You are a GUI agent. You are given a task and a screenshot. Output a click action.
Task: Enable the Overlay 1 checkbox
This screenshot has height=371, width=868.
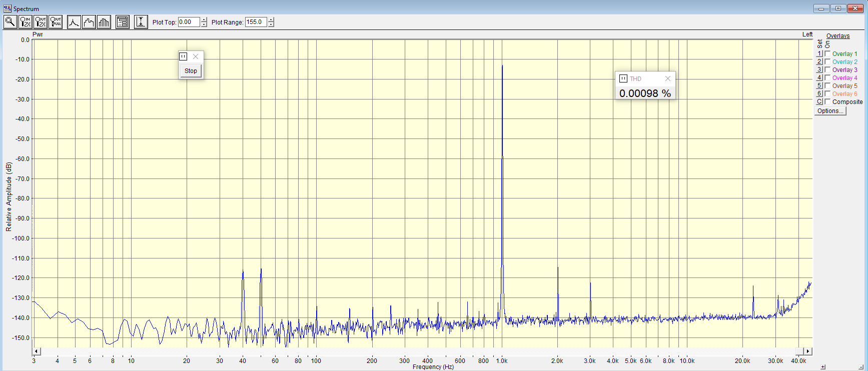click(x=827, y=53)
